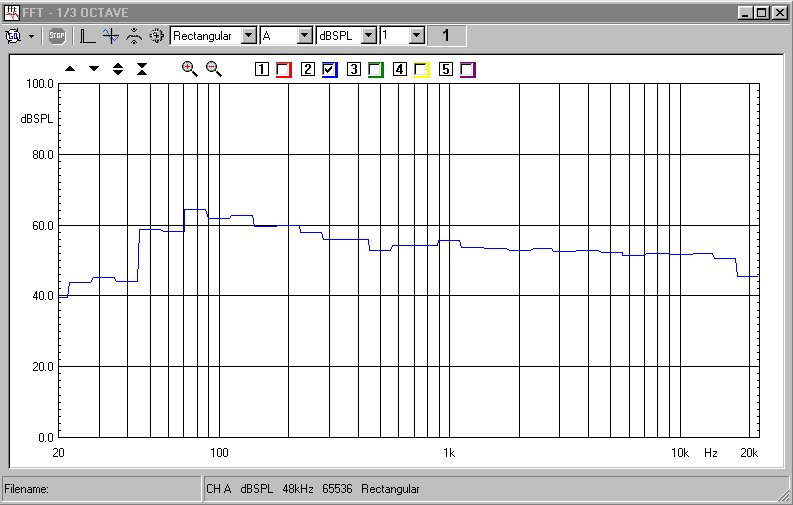This screenshot has height=505, width=793.
Task: Click the dotted crosshair target icon
Action: [157, 36]
